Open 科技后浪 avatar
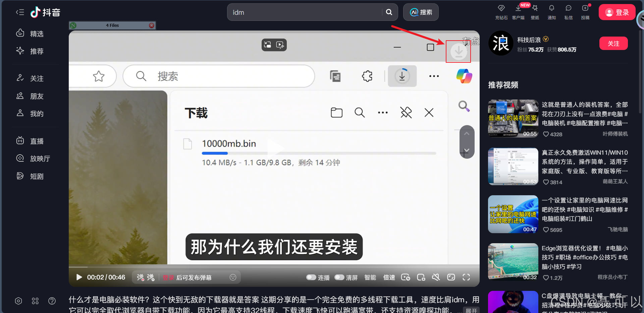Viewport: 644px width, 313px height. pyautogui.click(x=501, y=43)
